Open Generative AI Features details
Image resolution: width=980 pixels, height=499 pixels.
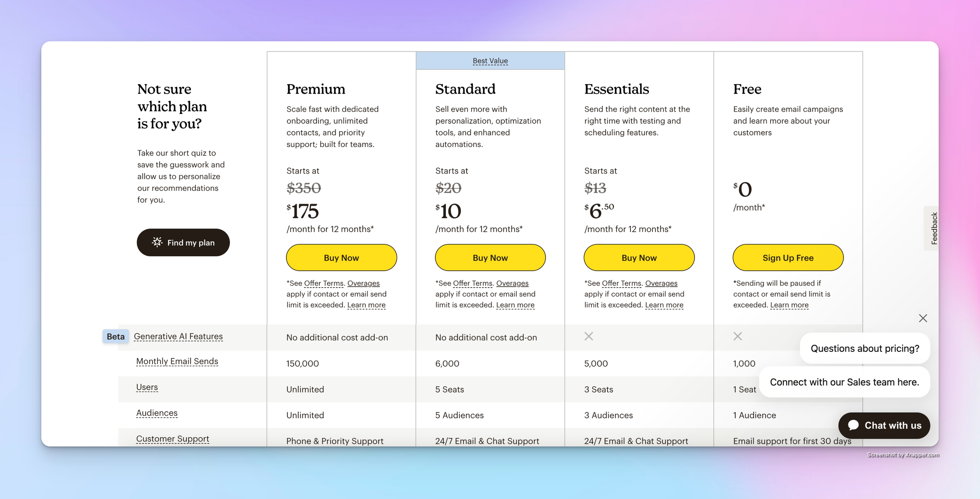click(x=178, y=336)
